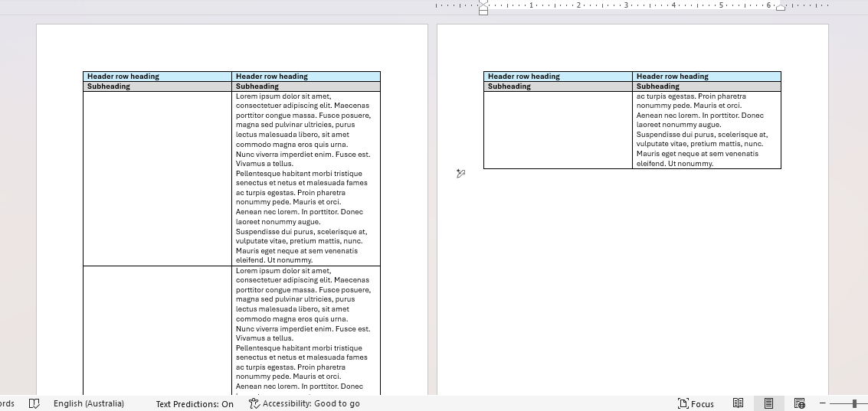Click first page's right Header row heading cell
The width and height of the screenshot is (868, 411).
click(306, 77)
